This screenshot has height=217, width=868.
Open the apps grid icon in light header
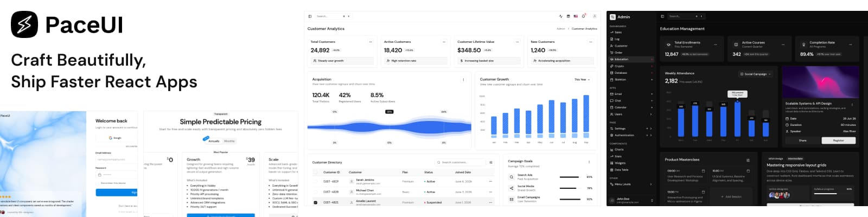coord(569,16)
